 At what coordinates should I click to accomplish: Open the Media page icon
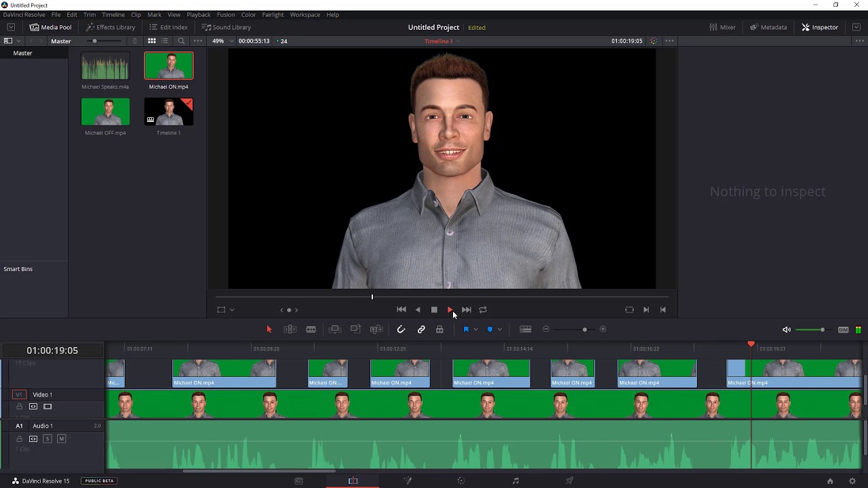pyautogui.click(x=298, y=481)
